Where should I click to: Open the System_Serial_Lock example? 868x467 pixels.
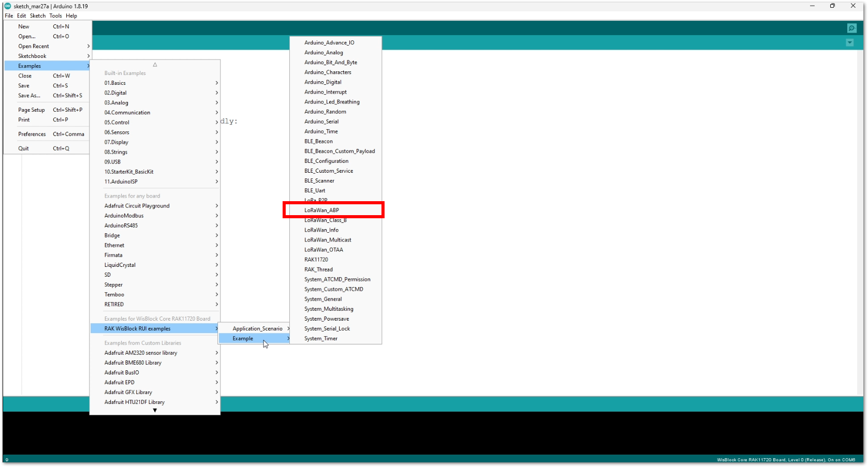[x=335, y=328]
